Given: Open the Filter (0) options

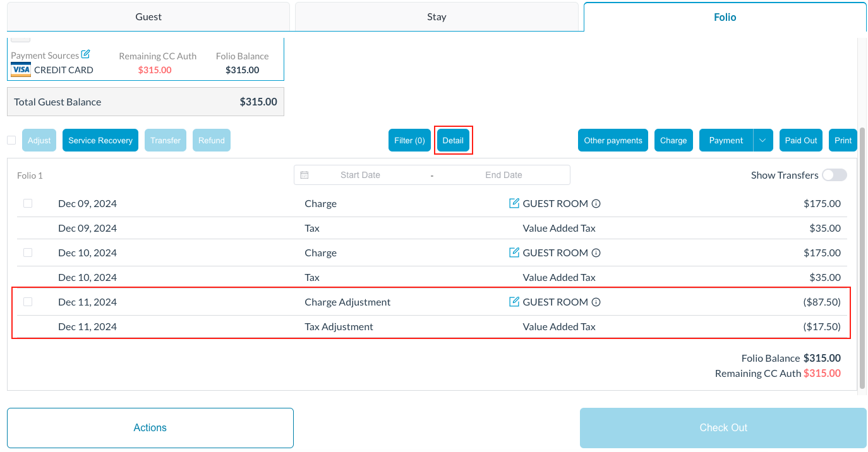Looking at the screenshot, I should 409,140.
